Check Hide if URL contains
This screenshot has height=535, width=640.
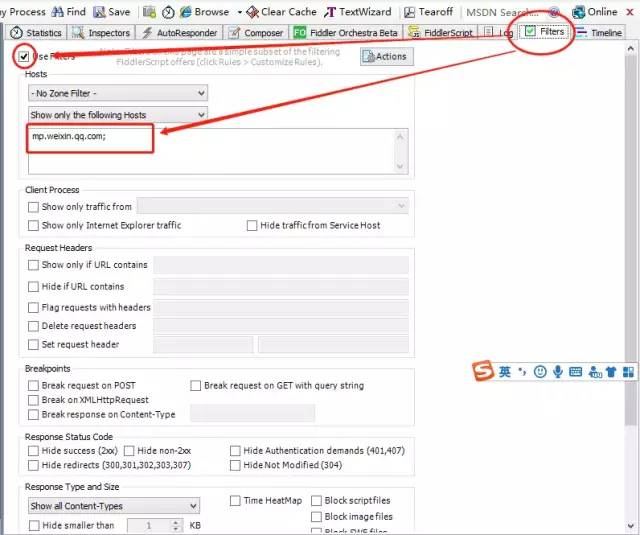33,287
